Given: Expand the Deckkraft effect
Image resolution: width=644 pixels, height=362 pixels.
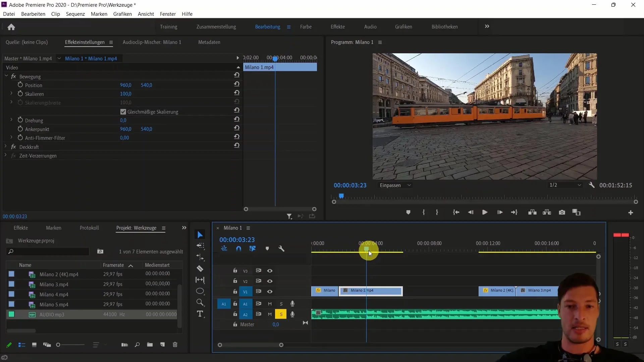Looking at the screenshot, I should pos(5,146).
